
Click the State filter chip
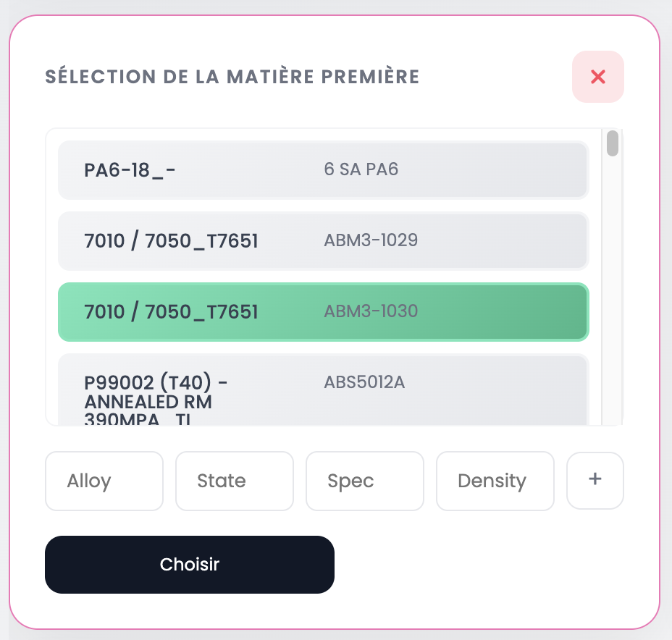[234, 481]
